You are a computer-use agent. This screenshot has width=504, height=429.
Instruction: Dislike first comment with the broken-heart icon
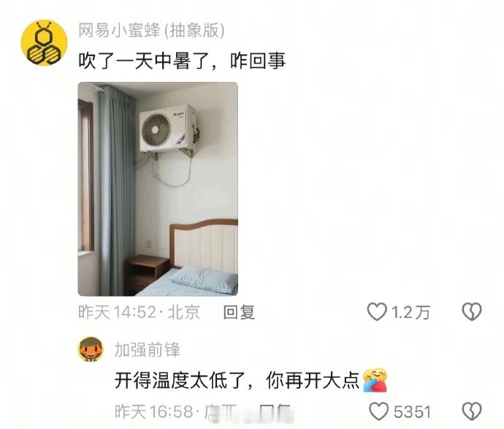point(472,312)
